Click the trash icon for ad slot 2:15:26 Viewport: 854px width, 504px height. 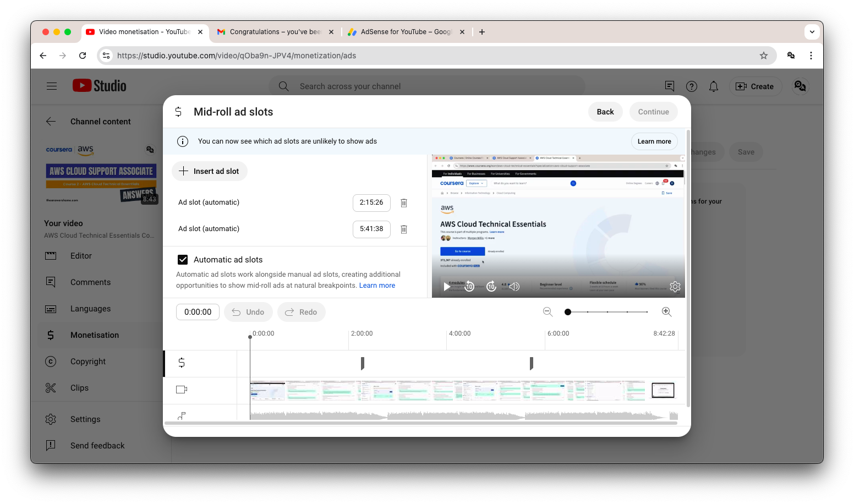(x=404, y=203)
